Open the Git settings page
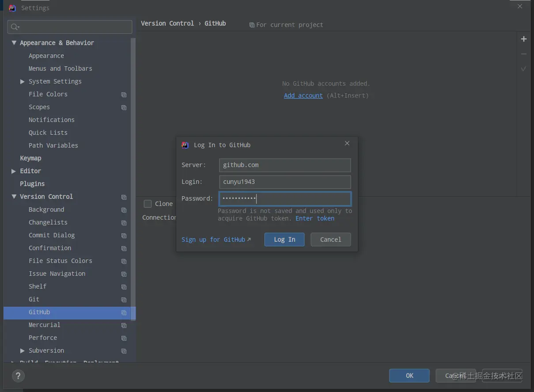The image size is (534, 392). pyautogui.click(x=34, y=299)
